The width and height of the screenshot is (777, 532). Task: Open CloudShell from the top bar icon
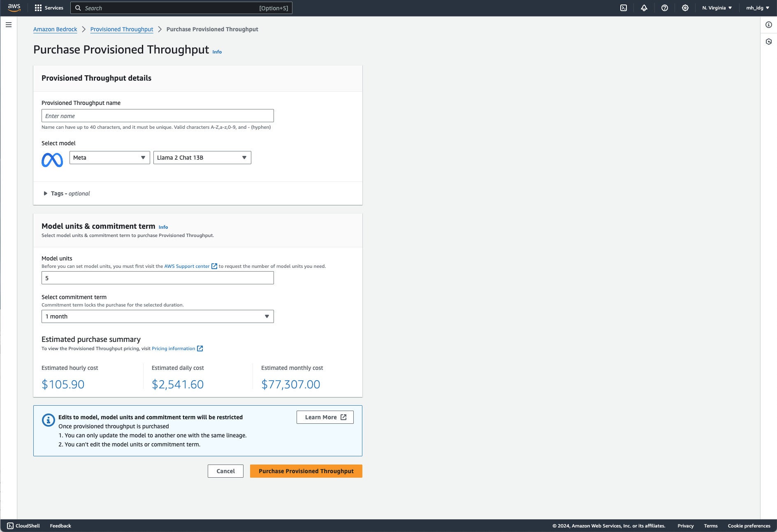point(624,8)
